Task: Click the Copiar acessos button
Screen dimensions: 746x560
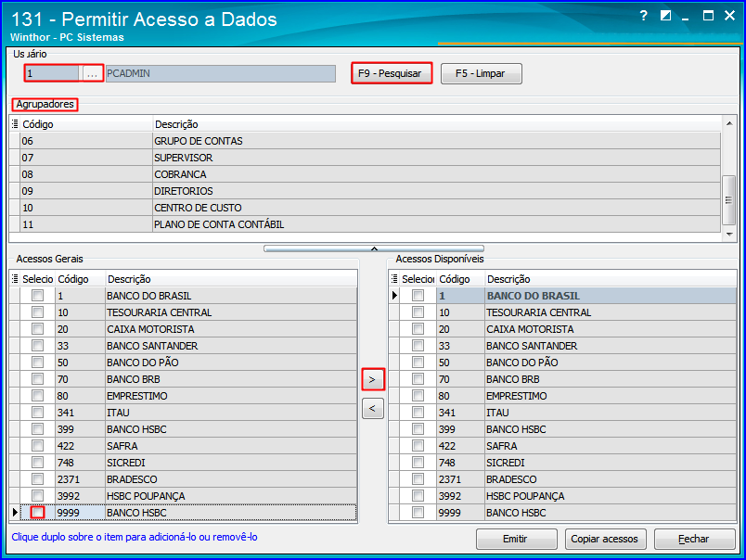Action: point(605,539)
